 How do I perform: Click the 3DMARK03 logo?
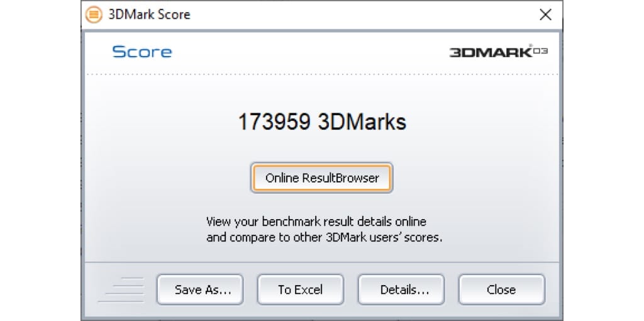tap(498, 52)
